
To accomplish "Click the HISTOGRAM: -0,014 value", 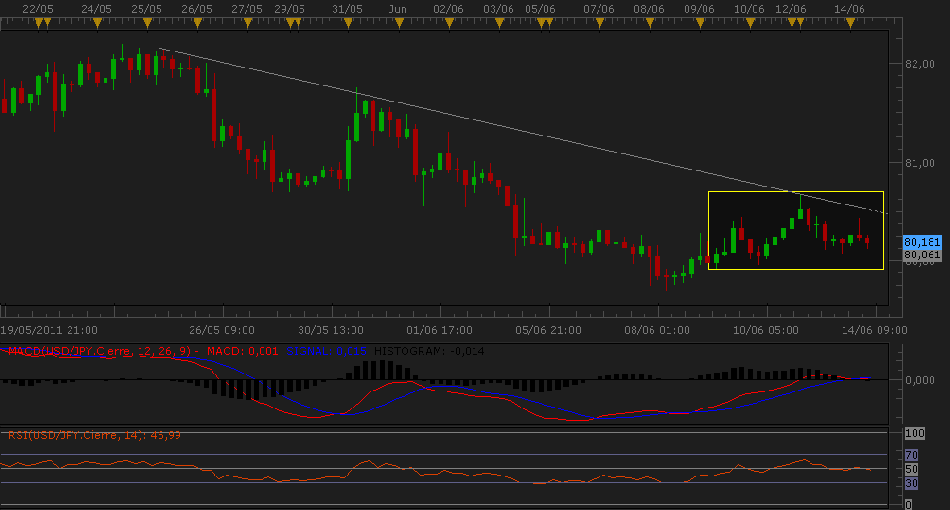I will tap(429, 351).
